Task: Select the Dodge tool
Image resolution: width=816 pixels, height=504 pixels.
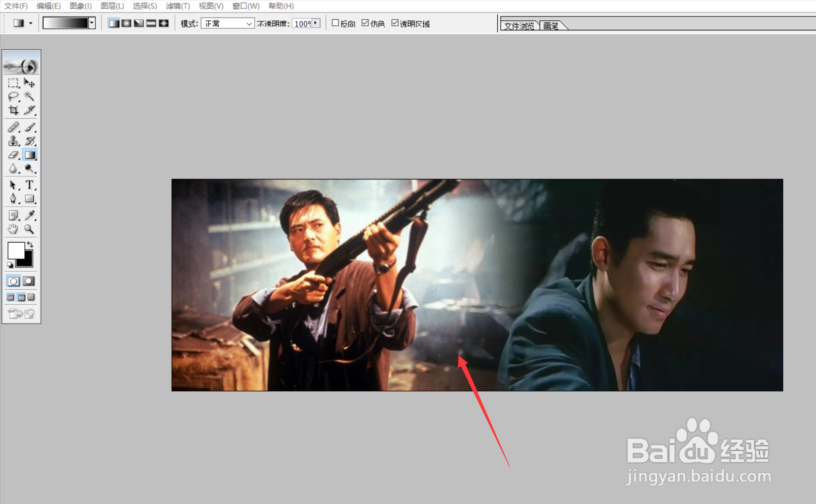Action: 29,169
